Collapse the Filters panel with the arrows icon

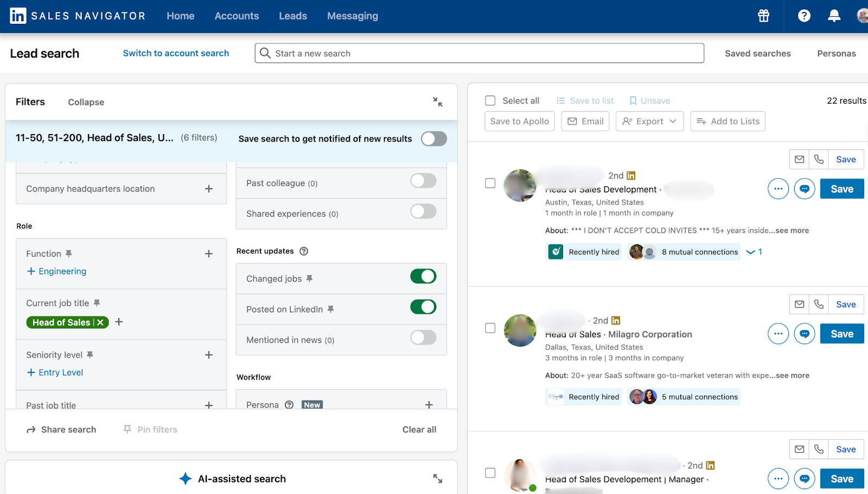tap(438, 102)
